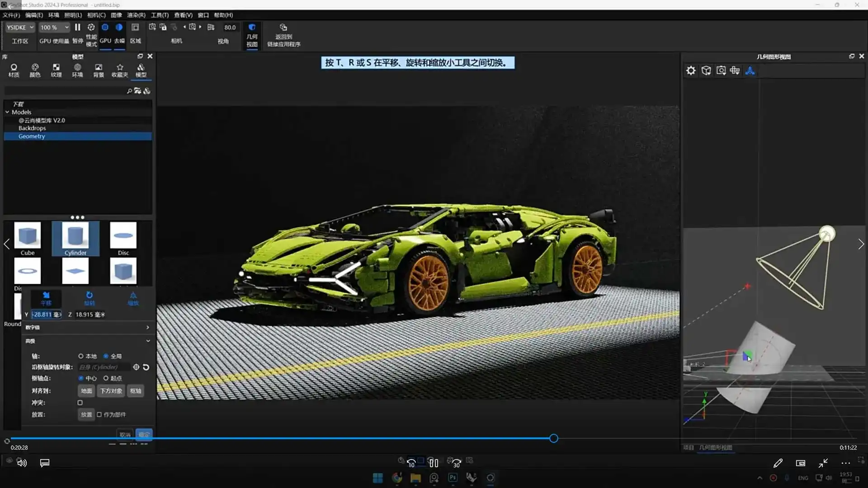Screen dimensions: 868x488
Task: Select the 起点 pivot point radio button
Action: [106, 379]
